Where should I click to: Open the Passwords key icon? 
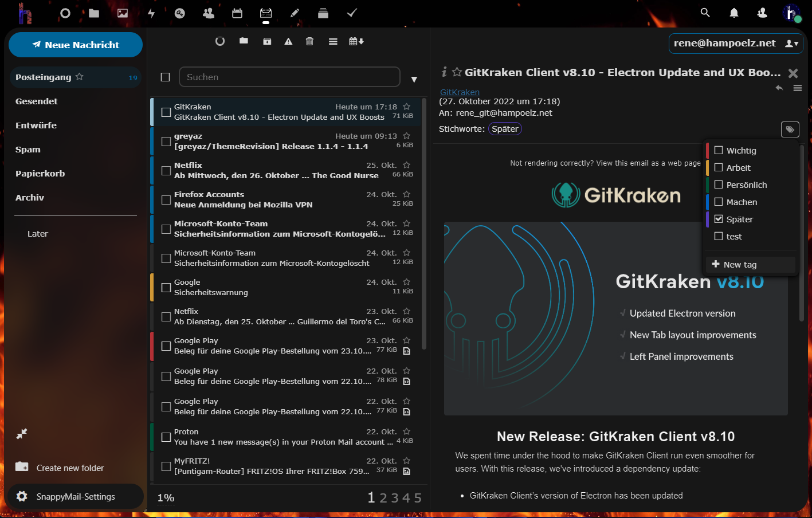point(180,13)
